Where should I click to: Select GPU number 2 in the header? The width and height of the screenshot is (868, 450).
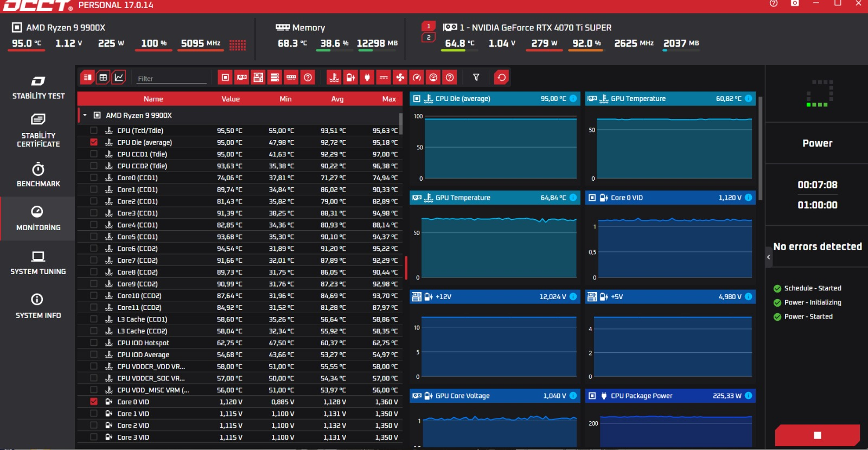pyautogui.click(x=429, y=37)
